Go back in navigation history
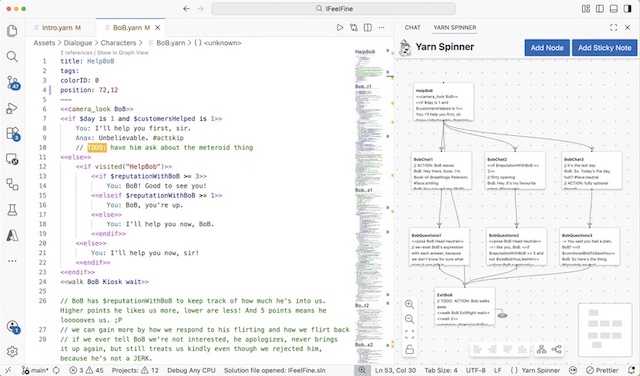This screenshot has width=640, height=376. 186,9
